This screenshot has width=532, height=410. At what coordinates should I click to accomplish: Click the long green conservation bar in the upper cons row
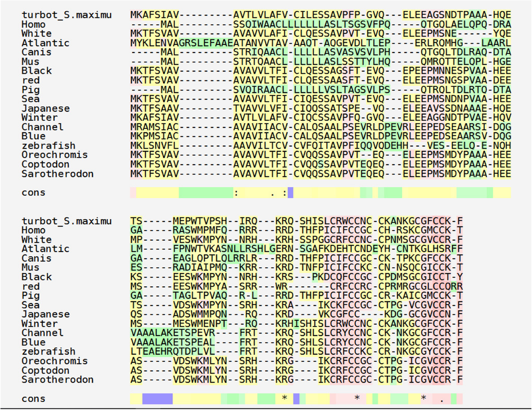point(206,193)
